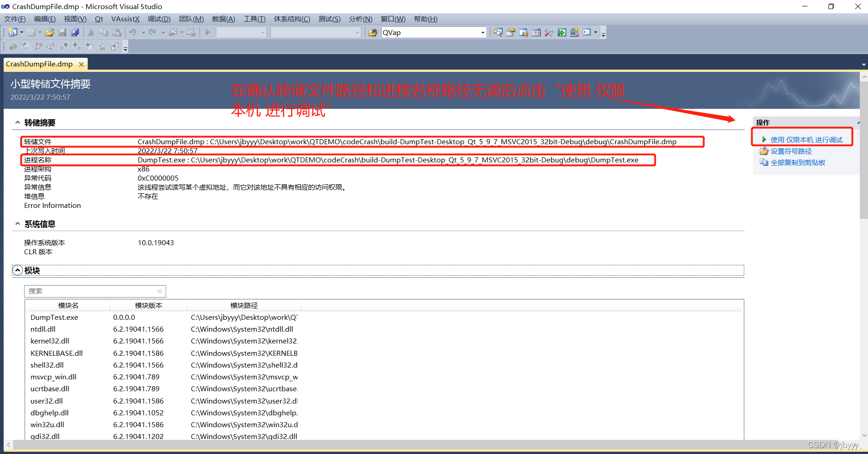868x454 pixels.
Task: Click 使用 仅限本机 进行调试 link
Action: pos(807,140)
